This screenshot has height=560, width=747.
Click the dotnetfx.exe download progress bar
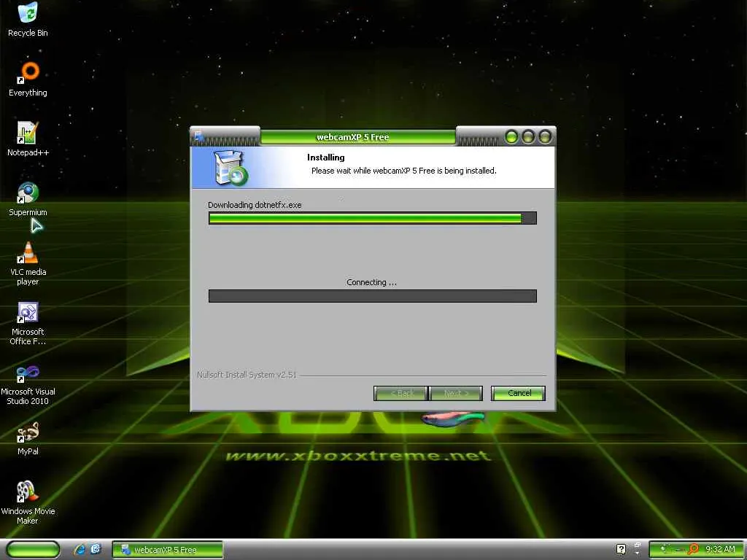(x=373, y=218)
